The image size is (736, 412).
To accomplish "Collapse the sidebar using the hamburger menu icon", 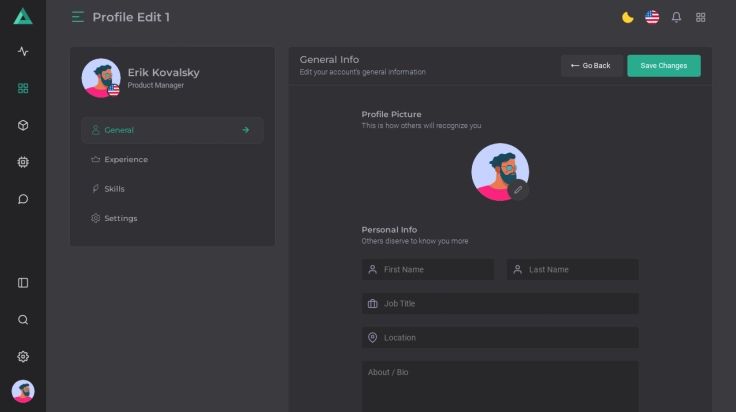I will (x=78, y=17).
